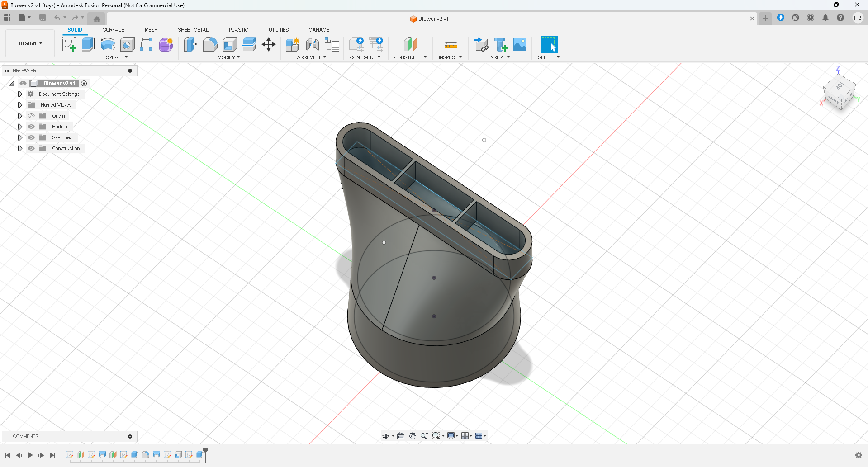Select the Hole tool icon

tap(127, 44)
